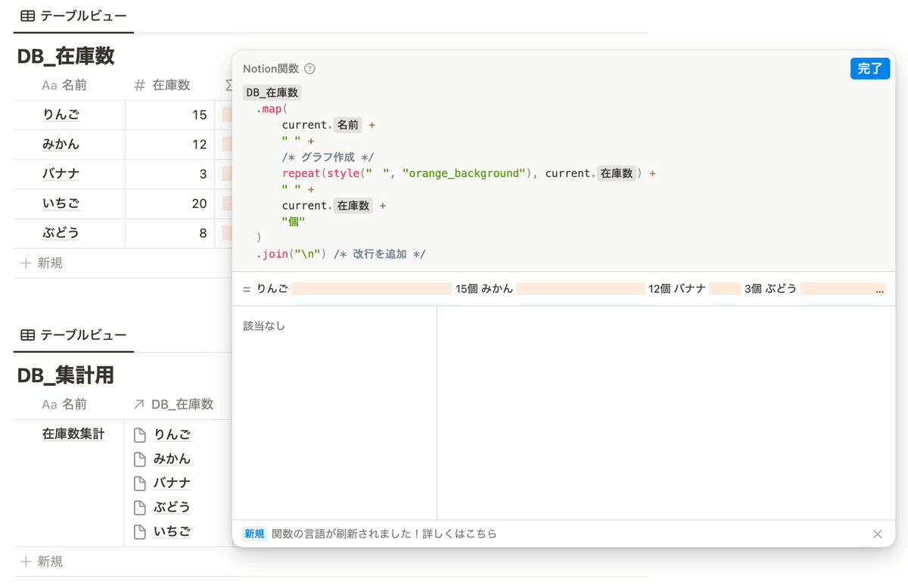The image size is (908, 588).
Task: Open the linked みかん page in the relation cell
Action: coord(172,459)
